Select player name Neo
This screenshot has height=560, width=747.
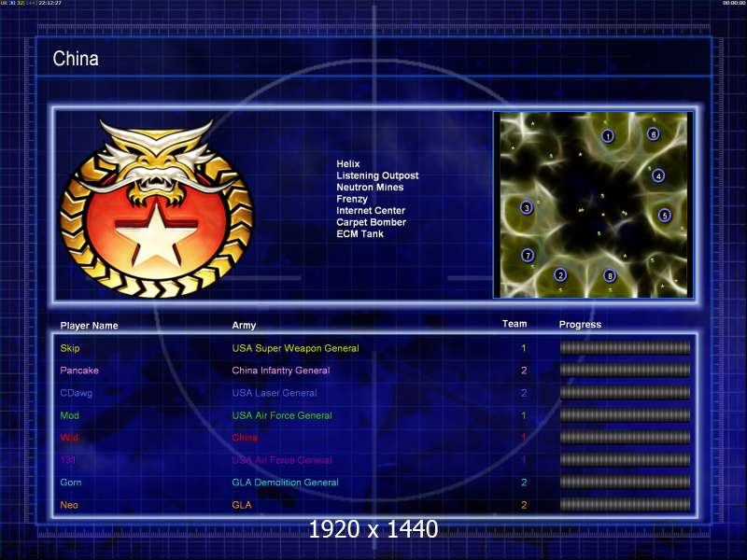pyautogui.click(x=69, y=505)
